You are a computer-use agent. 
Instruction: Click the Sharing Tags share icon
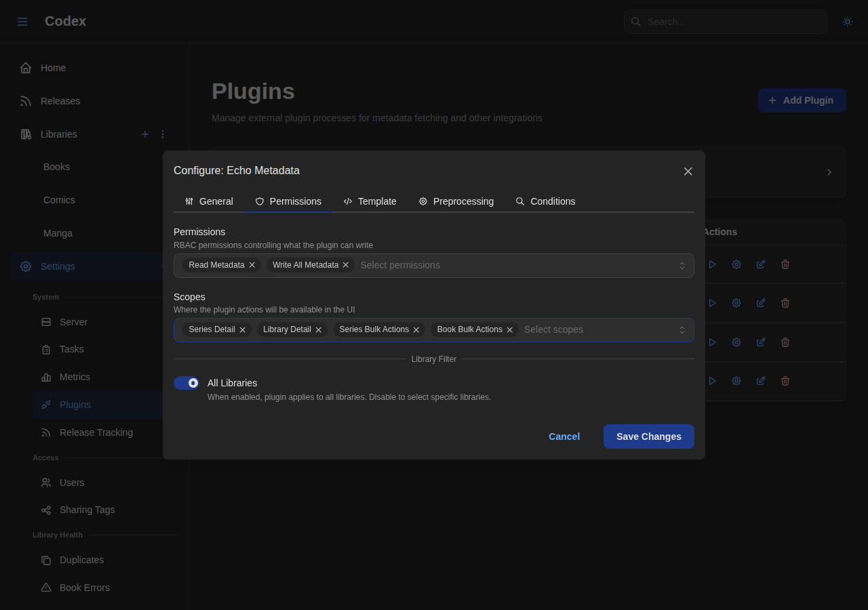pos(46,510)
